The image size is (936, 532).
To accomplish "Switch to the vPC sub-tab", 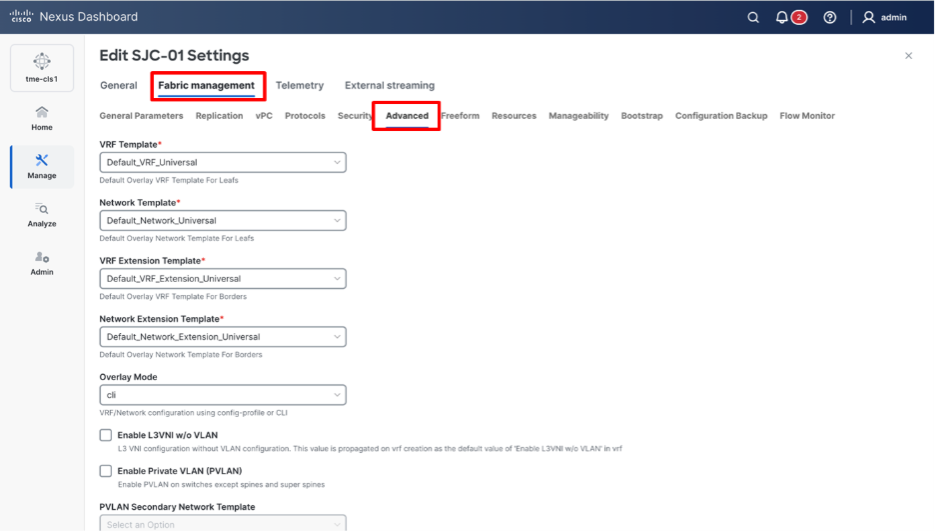I will click(264, 116).
